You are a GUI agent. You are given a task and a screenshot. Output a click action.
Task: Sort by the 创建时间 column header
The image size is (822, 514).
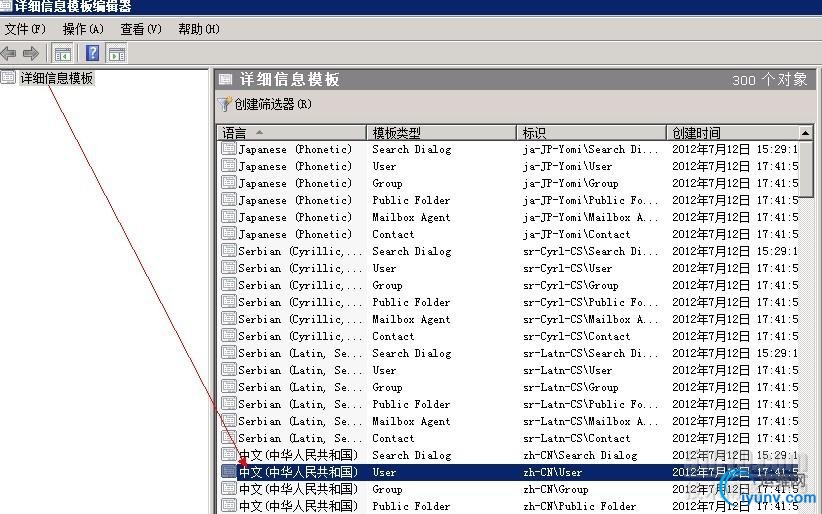coord(732,133)
